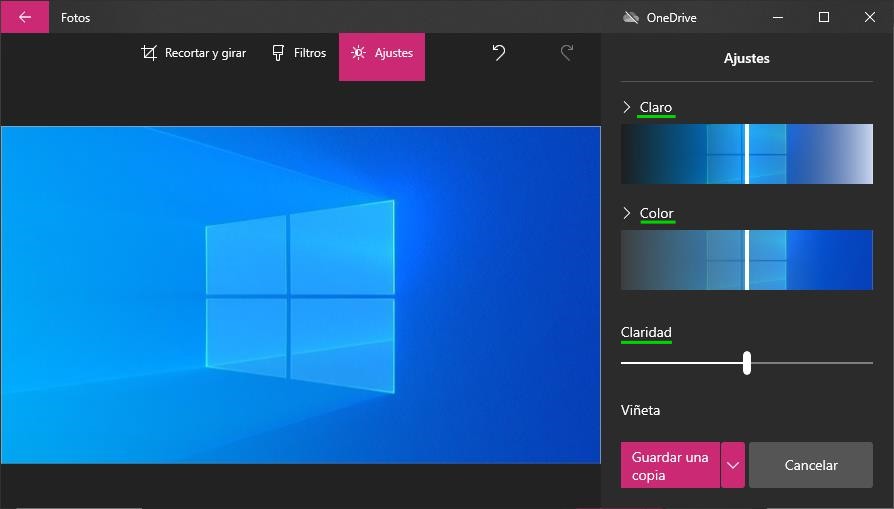Image resolution: width=894 pixels, height=509 pixels.
Task: Click the Color label text
Action: 657,213
